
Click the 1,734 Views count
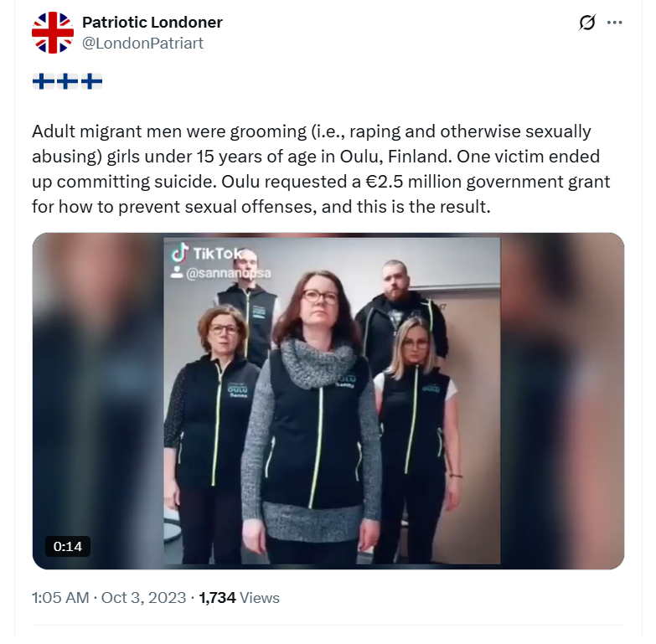[240, 598]
